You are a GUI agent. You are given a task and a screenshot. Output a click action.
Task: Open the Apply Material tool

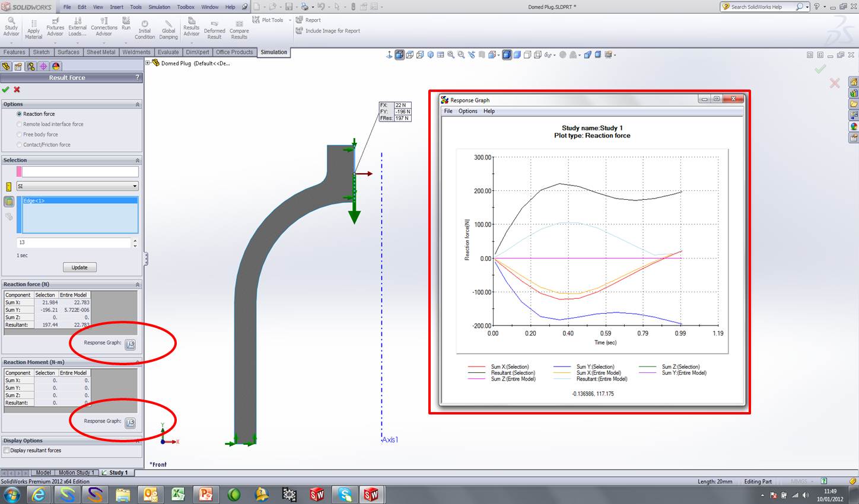34,30
